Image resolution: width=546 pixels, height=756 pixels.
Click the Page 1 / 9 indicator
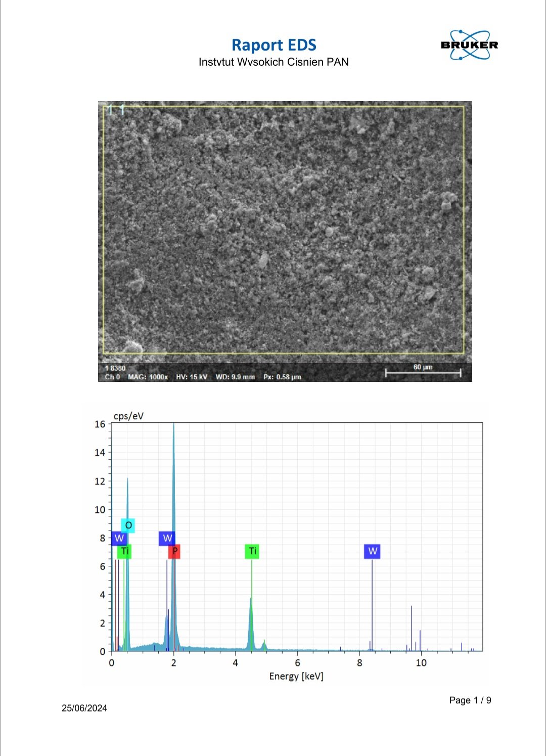(470, 700)
